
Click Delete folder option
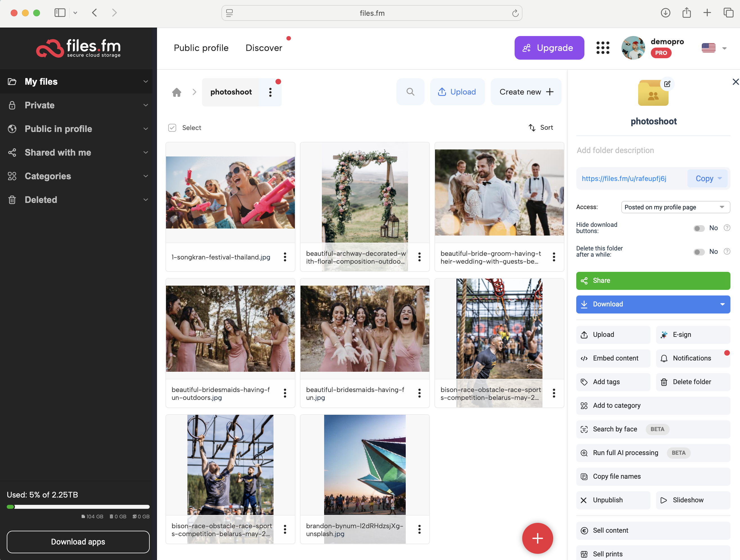pos(693,382)
